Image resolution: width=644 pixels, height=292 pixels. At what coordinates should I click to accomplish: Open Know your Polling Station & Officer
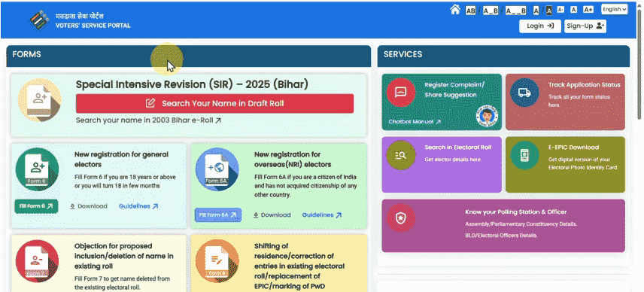click(x=503, y=226)
